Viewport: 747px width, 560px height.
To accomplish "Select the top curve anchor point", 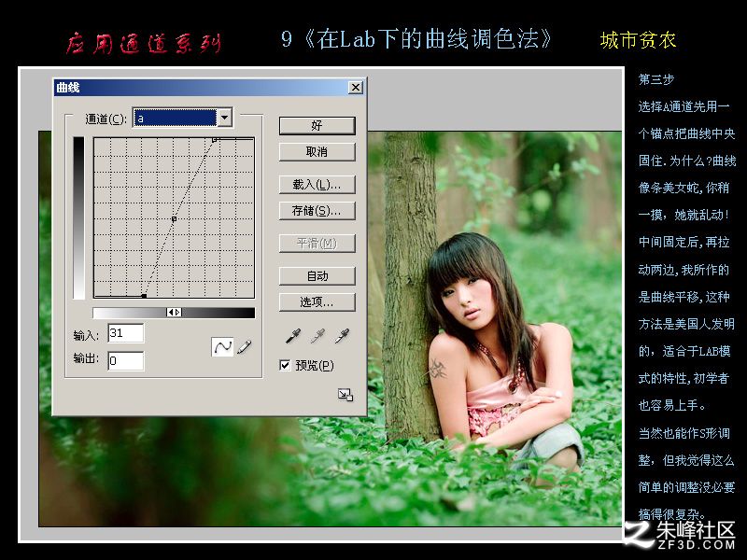I will pyautogui.click(x=215, y=139).
